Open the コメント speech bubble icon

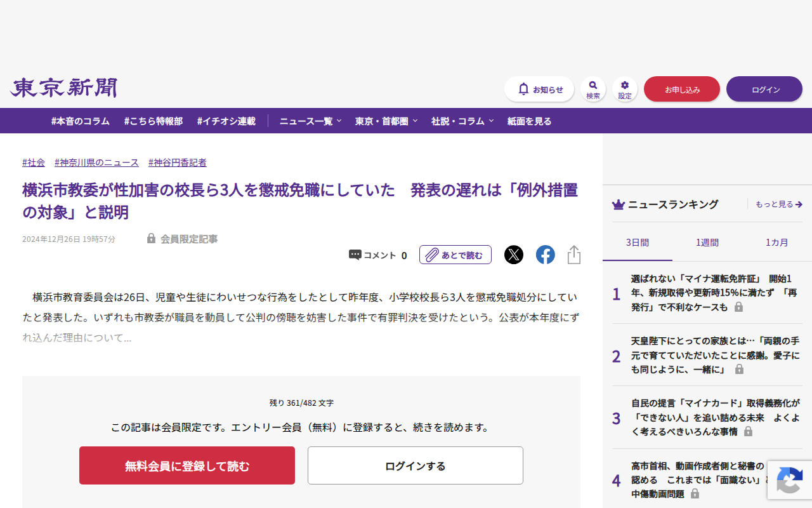pyautogui.click(x=355, y=255)
